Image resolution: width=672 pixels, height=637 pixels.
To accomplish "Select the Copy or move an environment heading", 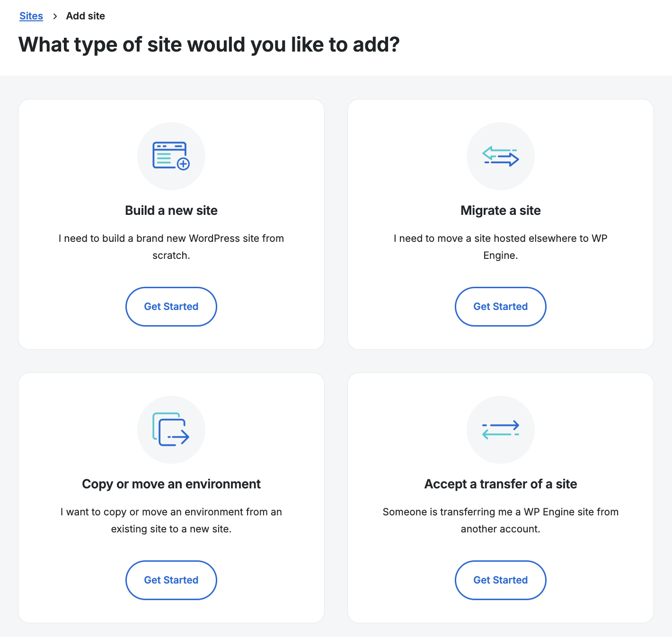I will click(x=171, y=484).
